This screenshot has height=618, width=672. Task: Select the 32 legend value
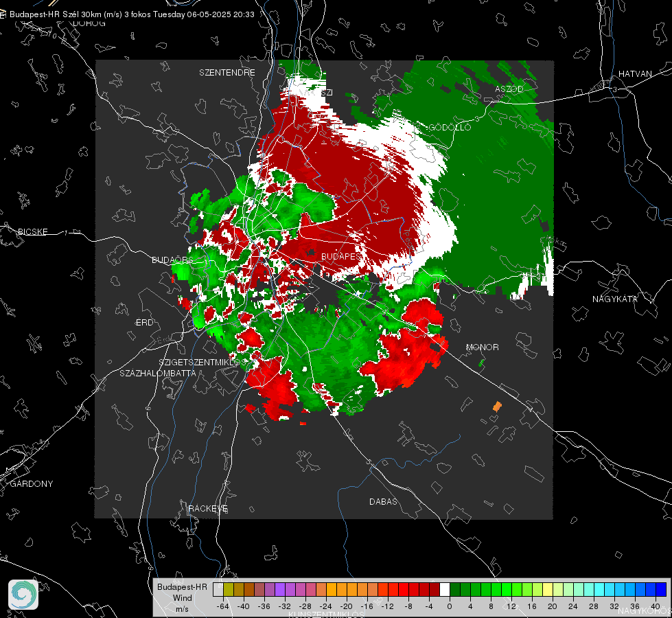click(614, 606)
